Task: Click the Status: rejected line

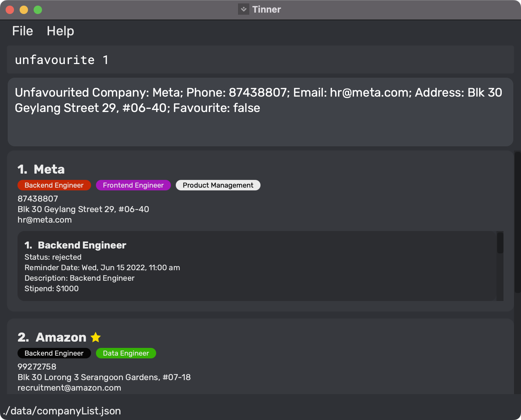Action: click(53, 257)
